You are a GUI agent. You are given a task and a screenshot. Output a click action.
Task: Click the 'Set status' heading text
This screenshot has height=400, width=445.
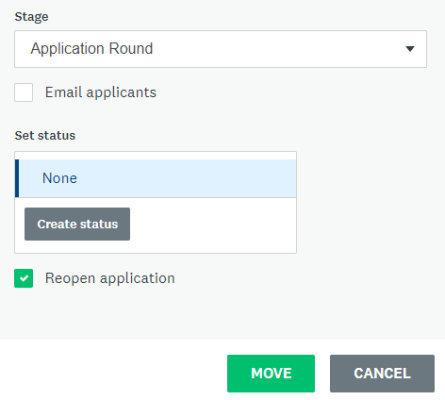pyautogui.click(x=45, y=136)
